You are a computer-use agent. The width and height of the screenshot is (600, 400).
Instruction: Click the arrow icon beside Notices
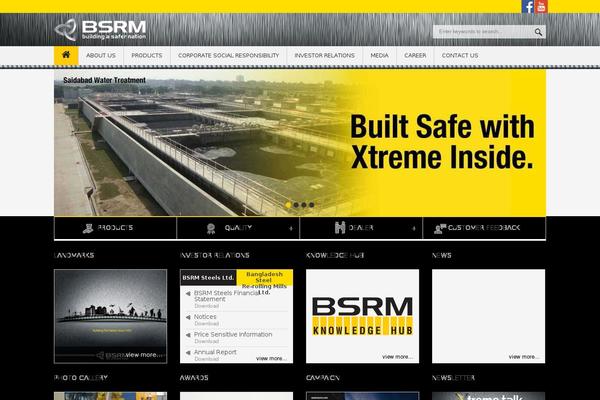pos(188,317)
